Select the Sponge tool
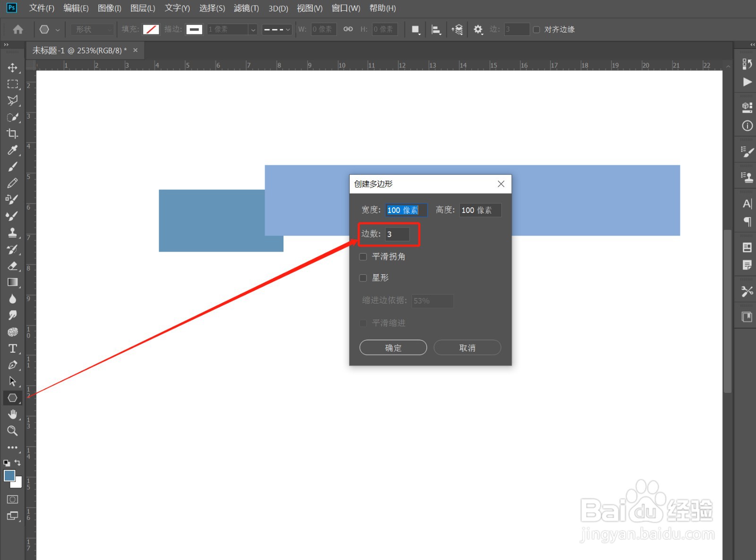The image size is (756, 560). (x=12, y=332)
